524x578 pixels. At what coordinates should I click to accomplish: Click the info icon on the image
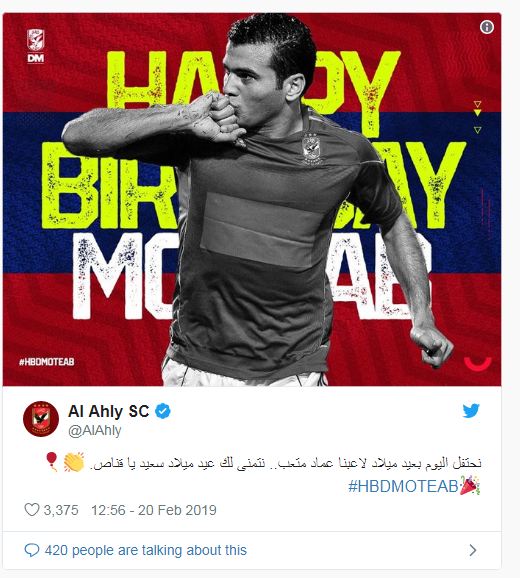pos(486,27)
